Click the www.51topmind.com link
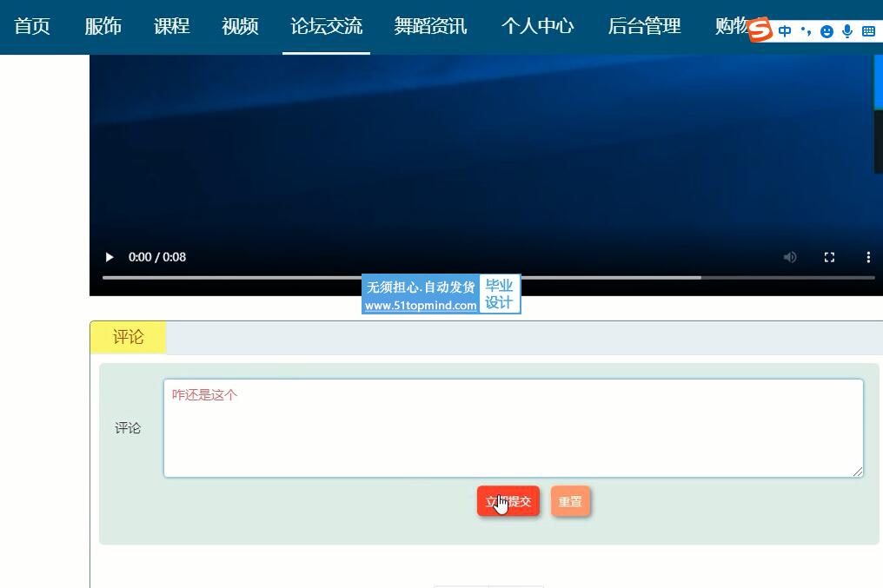Screen dimensions: 883x588 click(421, 306)
